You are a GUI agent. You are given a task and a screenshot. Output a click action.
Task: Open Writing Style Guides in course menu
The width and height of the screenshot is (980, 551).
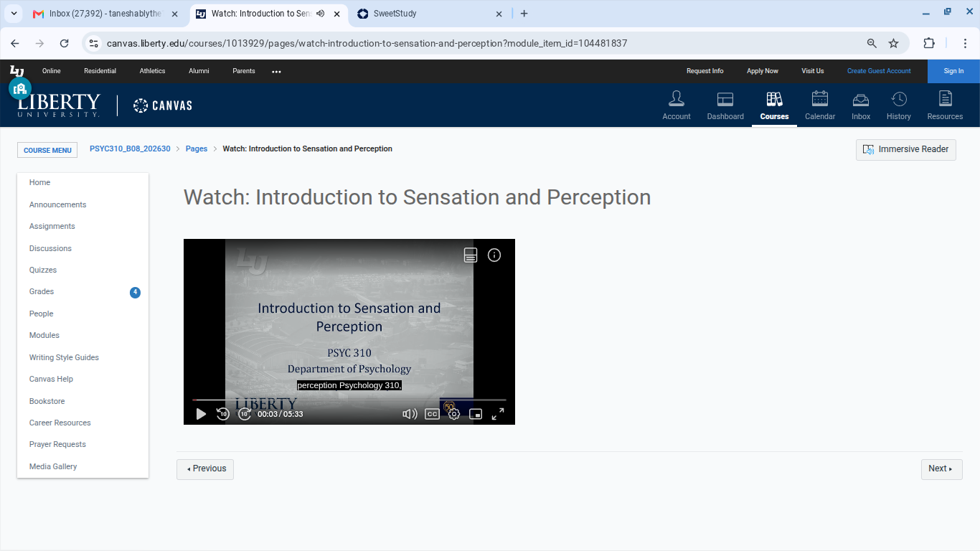point(64,357)
